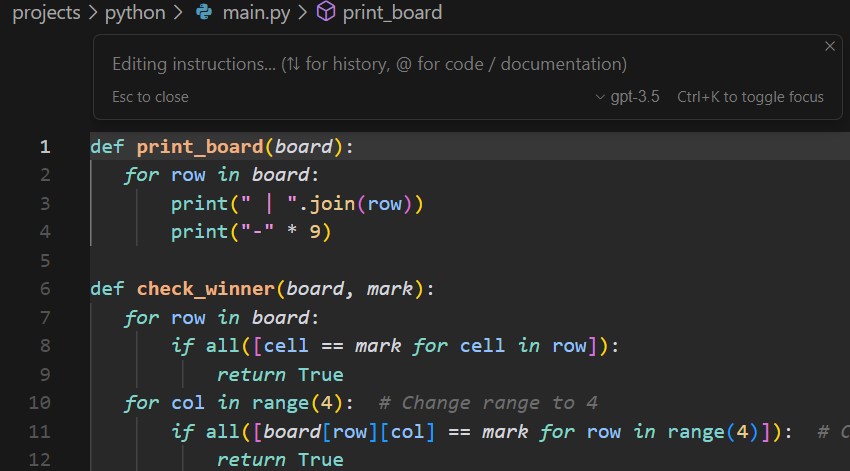Click line number 6 in gutter
This screenshot has height=471, width=850.
coord(44,289)
